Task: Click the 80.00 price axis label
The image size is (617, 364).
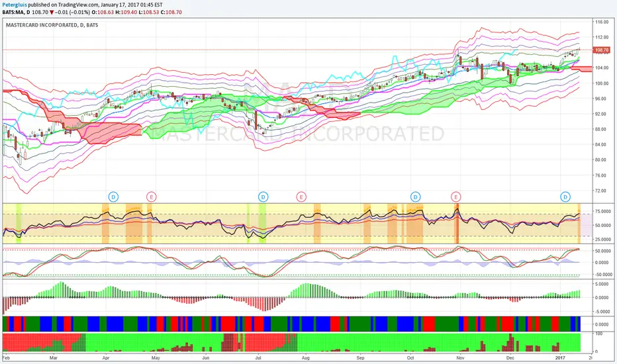Action: coord(602,159)
